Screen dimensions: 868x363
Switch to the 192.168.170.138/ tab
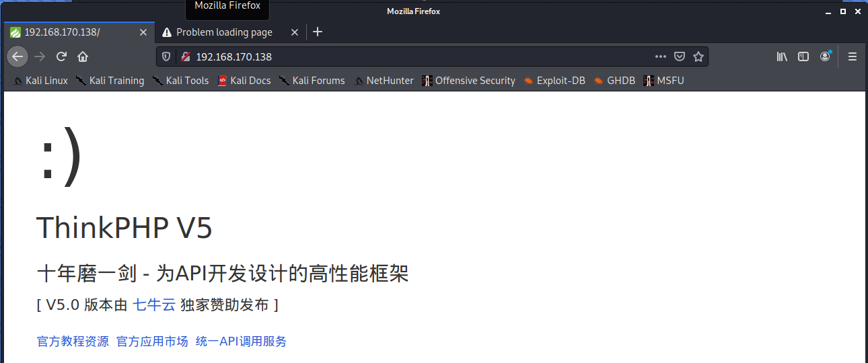(79, 32)
